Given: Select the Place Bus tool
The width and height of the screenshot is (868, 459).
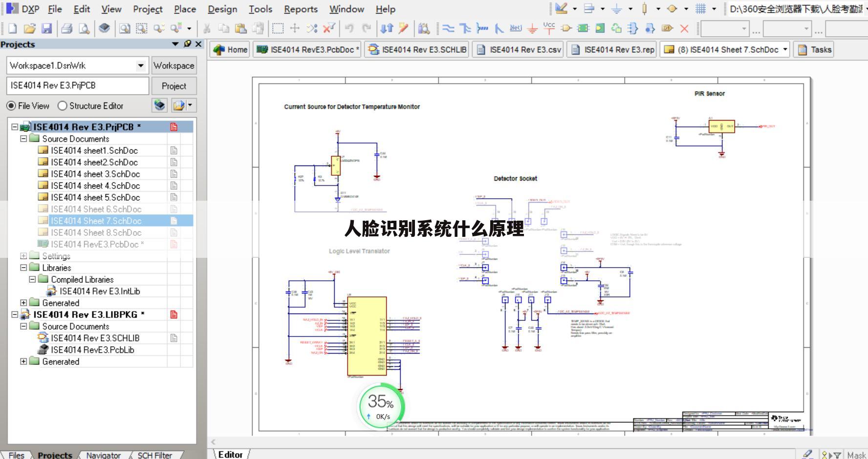Looking at the screenshot, I should 465,29.
